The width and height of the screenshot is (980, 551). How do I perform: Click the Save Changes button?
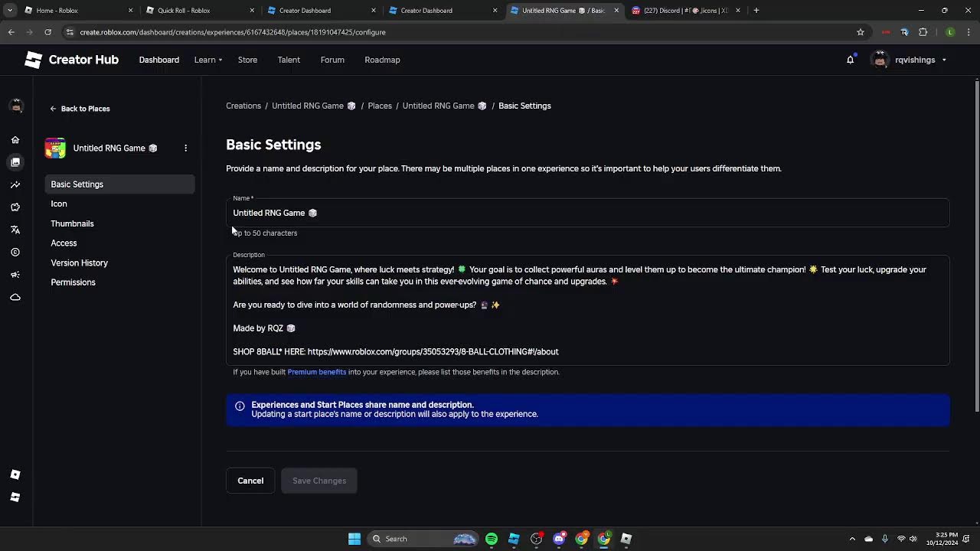pos(319,481)
